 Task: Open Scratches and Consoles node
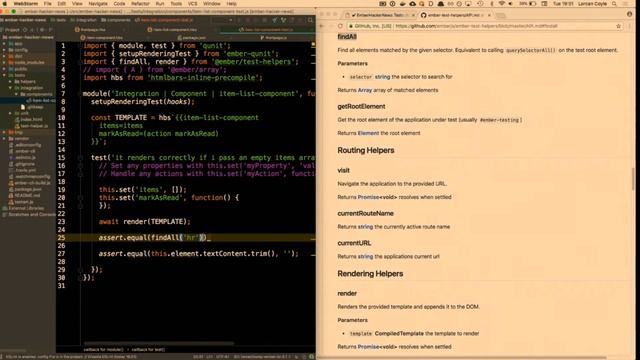click(29, 214)
